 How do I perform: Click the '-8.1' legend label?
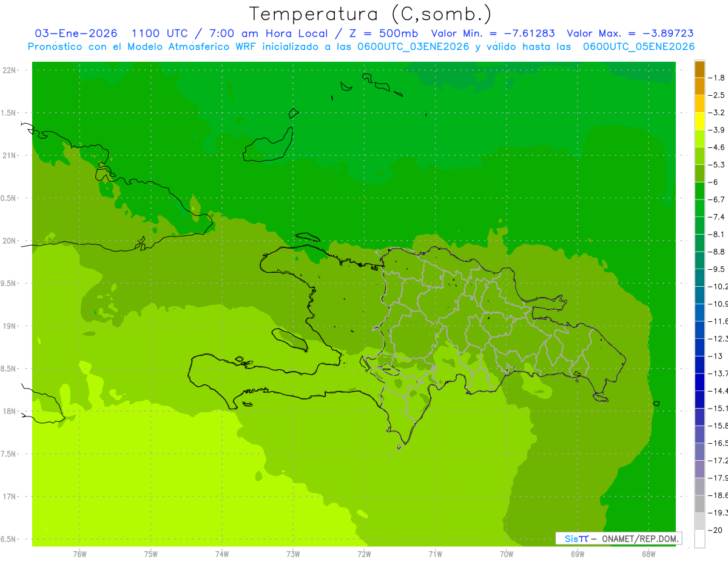coord(716,234)
